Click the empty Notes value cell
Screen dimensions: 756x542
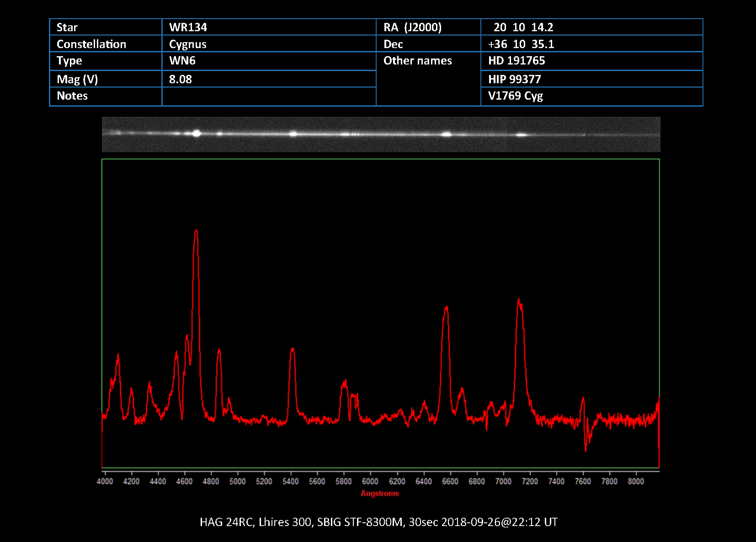pos(268,96)
